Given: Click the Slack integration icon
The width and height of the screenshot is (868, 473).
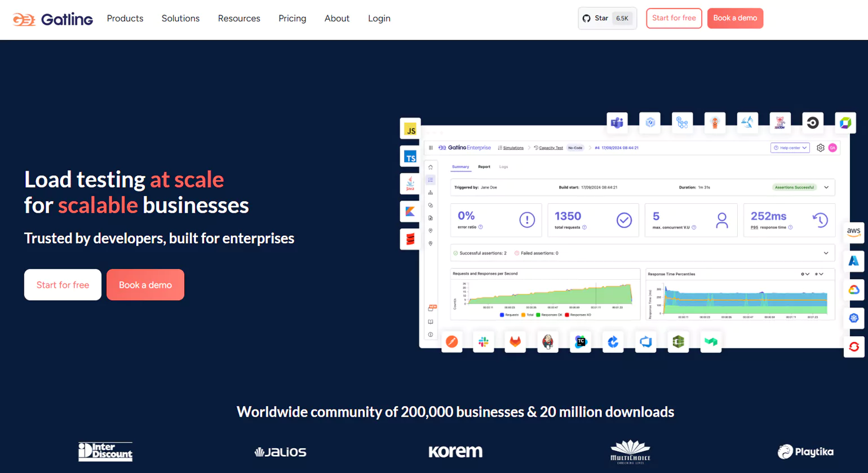Looking at the screenshot, I should (x=484, y=342).
